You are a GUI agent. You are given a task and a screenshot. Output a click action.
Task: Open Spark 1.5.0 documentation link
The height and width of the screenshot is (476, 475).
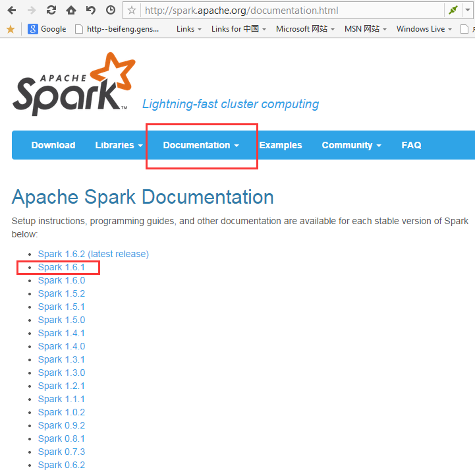tap(61, 320)
